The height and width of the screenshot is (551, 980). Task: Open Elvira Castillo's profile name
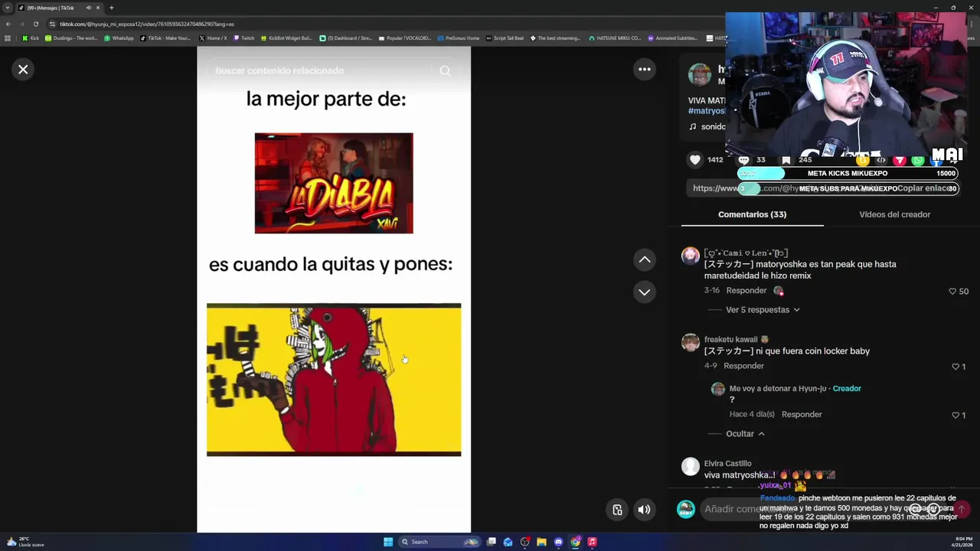(x=727, y=464)
